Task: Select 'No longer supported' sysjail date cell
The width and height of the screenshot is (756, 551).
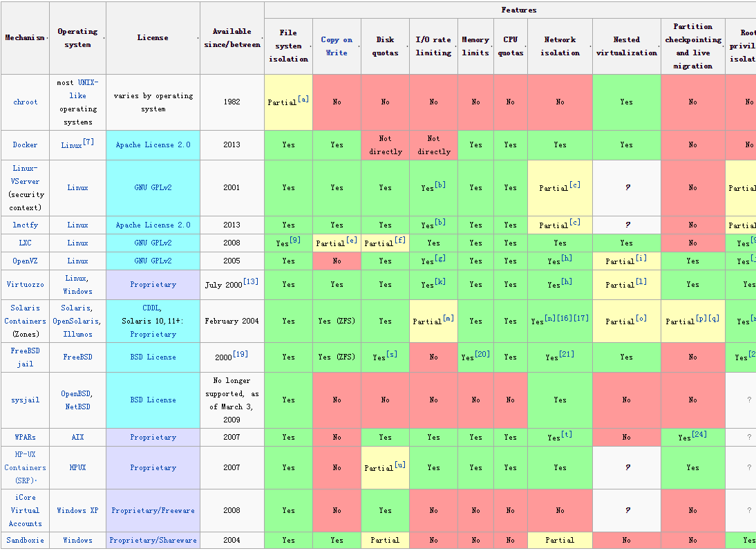Action: pyautogui.click(x=232, y=400)
